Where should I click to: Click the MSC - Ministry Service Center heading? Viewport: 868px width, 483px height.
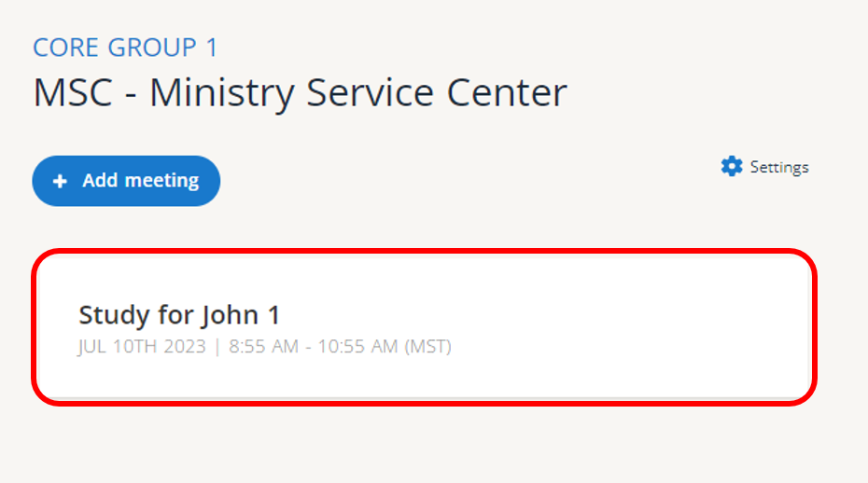(x=300, y=93)
